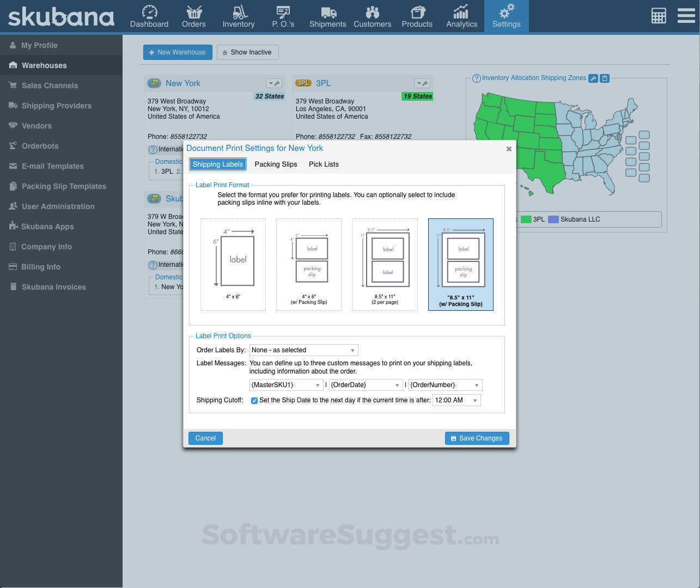This screenshot has width=700, height=588.
Task: Click the green 3PL swatch in the map legend
Action: pos(527,219)
